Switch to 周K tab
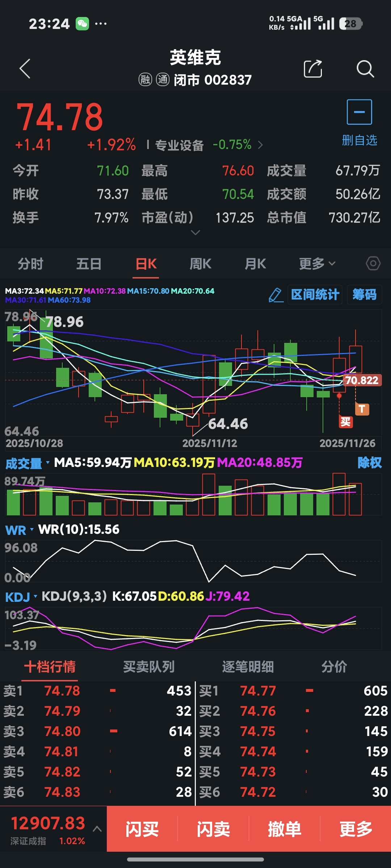This screenshot has width=391, height=868. point(201,264)
